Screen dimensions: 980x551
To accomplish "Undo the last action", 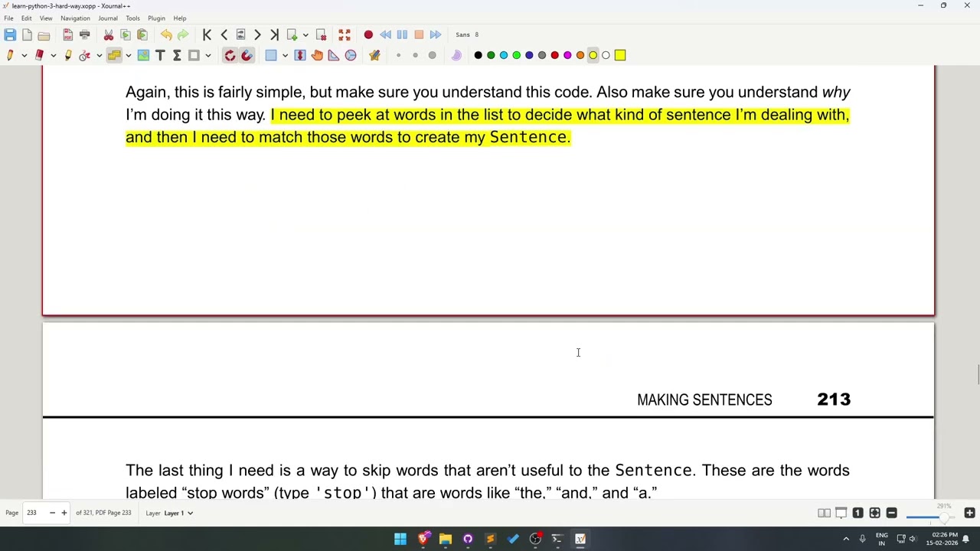I will [x=166, y=34].
